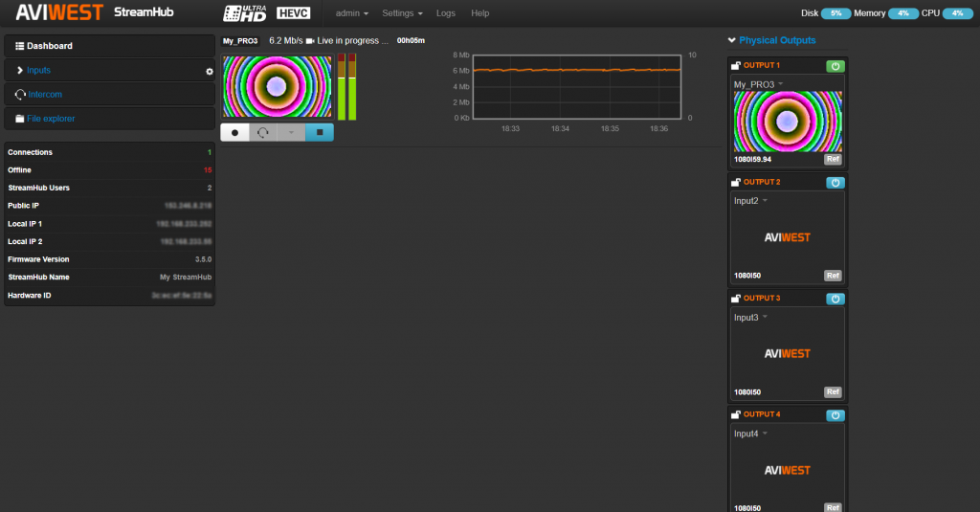Image resolution: width=980 pixels, height=512 pixels.
Task: Toggle the Output 4 padlock icon
Action: (736, 414)
